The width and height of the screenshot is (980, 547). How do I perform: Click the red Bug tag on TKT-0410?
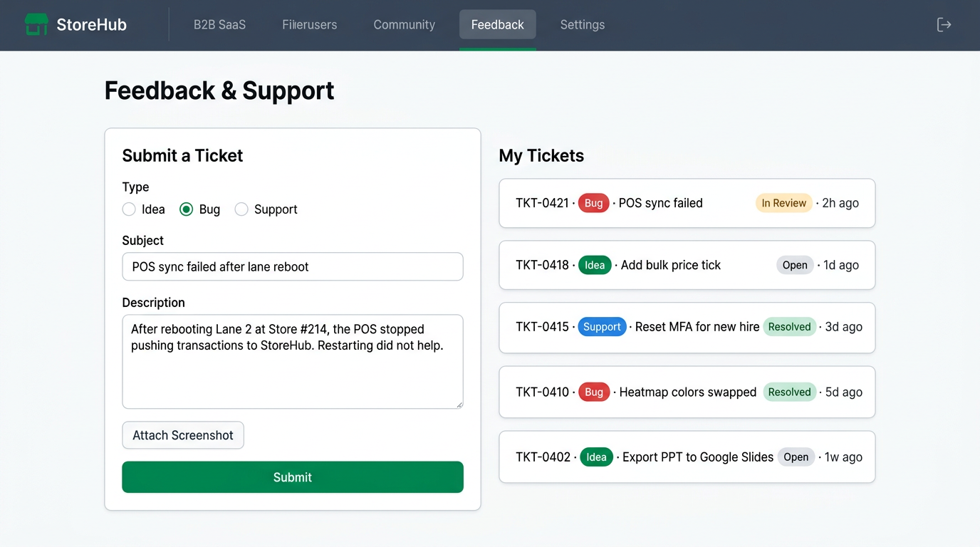click(594, 392)
